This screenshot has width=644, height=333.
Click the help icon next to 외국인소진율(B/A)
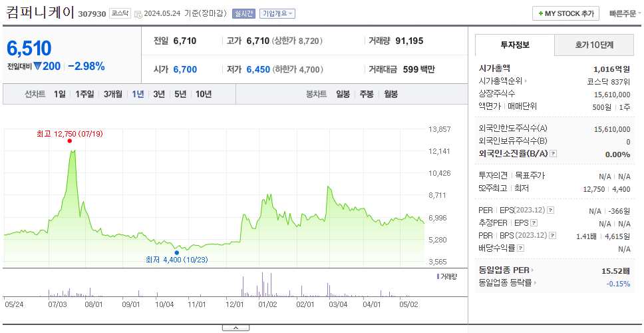click(554, 154)
